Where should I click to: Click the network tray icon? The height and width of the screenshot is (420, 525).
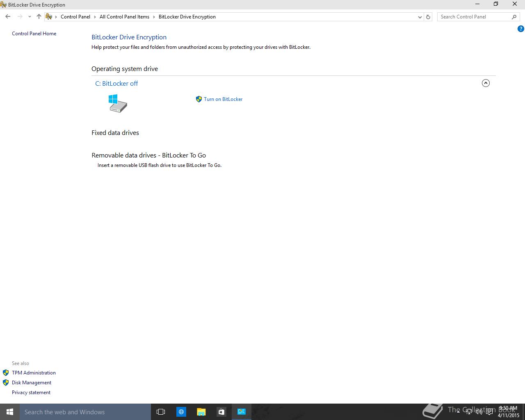coord(468,412)
